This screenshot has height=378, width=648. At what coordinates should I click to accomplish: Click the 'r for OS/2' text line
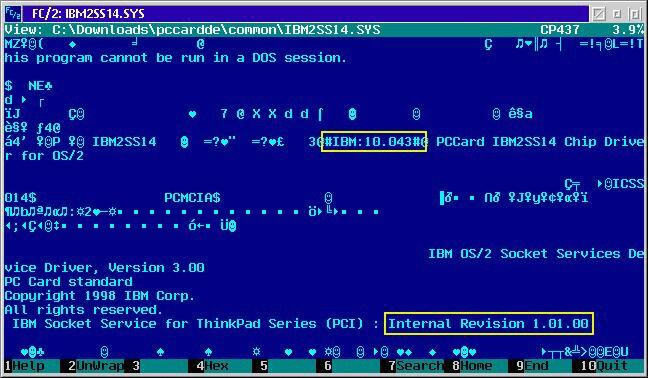click(x=44, y=156)
